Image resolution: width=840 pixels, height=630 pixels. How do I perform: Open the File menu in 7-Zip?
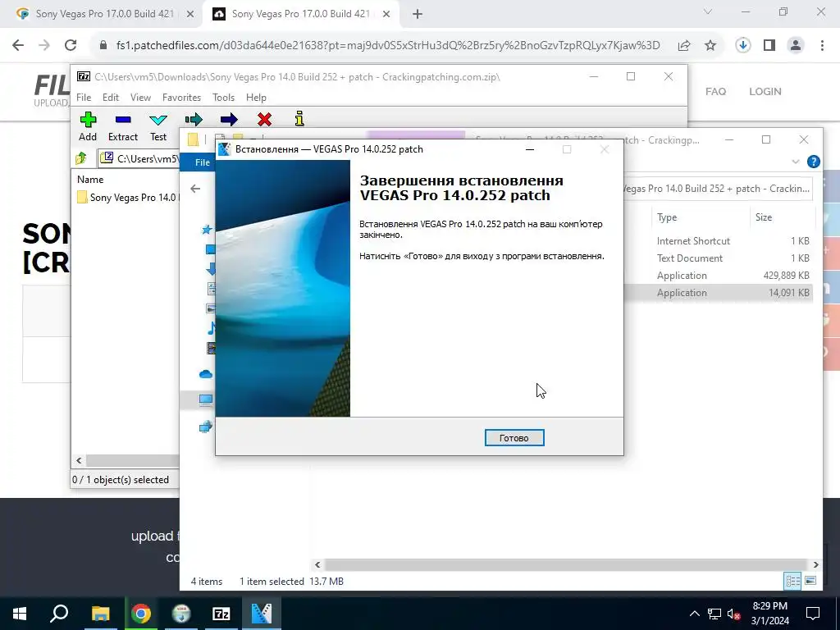tap(84, 98)
